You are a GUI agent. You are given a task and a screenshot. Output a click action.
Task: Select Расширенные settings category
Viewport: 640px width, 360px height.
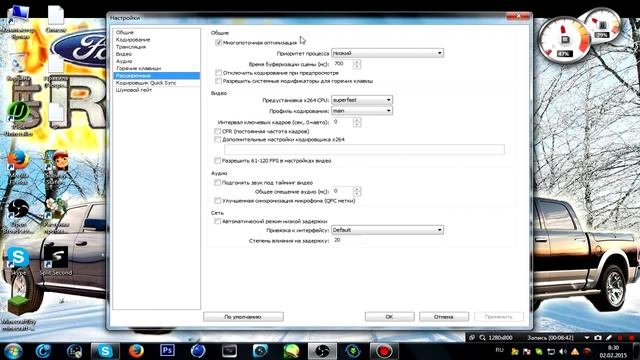tap(156, 76)
